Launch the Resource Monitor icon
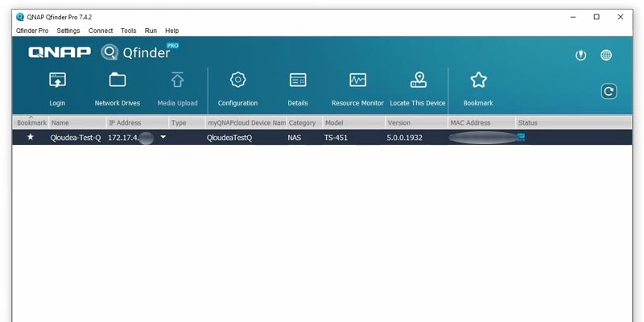644x322 pixels. 357,80
